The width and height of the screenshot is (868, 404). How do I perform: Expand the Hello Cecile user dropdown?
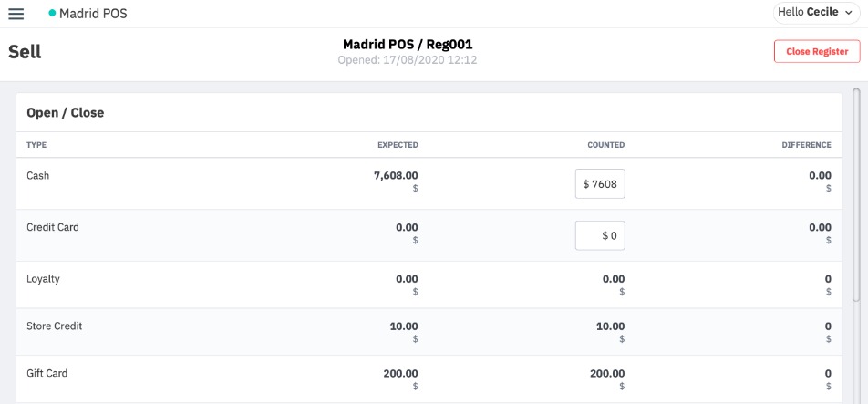click(816, 13)
